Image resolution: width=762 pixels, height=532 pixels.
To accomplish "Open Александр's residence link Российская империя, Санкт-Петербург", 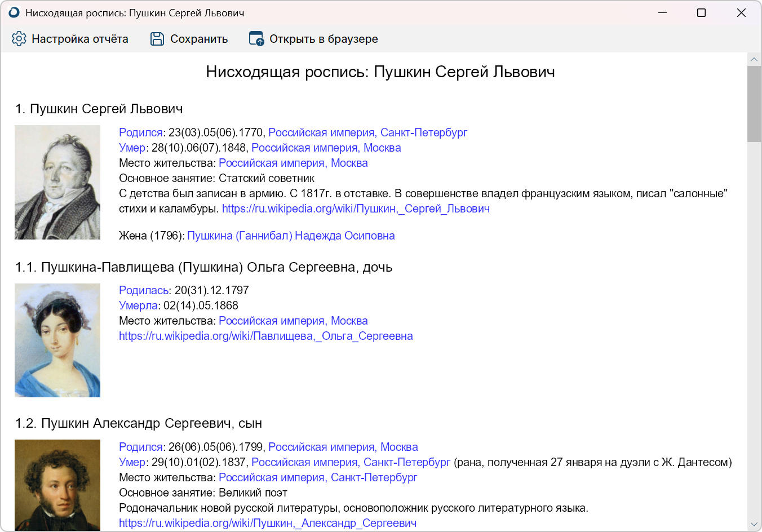I will click(318, 477).
